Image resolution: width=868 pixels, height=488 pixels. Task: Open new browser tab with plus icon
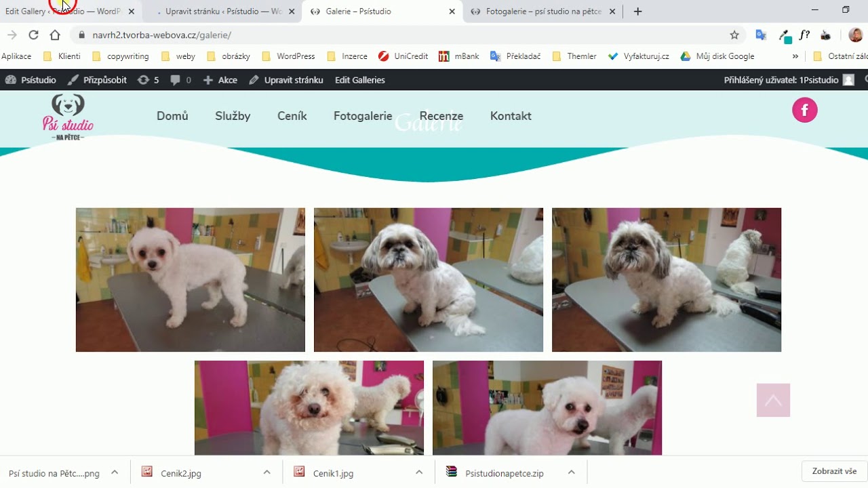click(637, 12)
